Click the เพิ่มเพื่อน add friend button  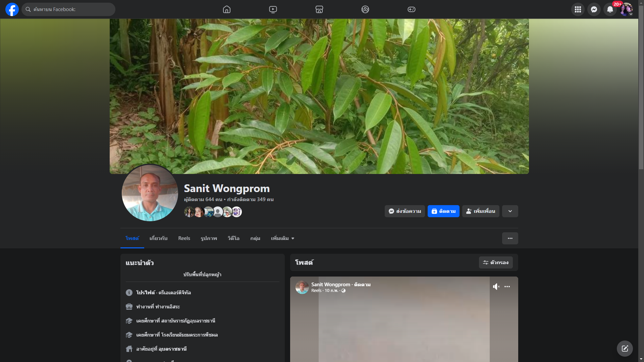click(480, 211)
